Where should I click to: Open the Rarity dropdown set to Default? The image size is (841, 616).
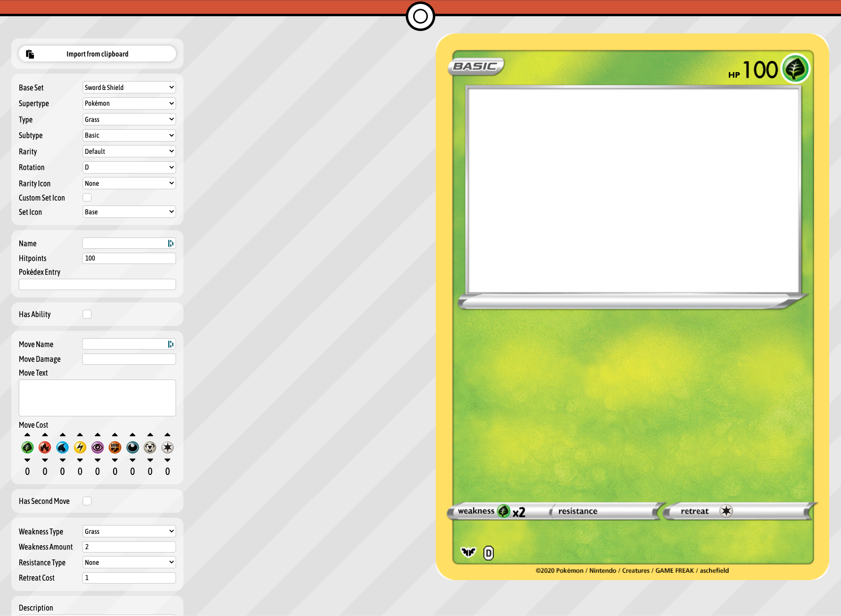(x=129, y=151)
